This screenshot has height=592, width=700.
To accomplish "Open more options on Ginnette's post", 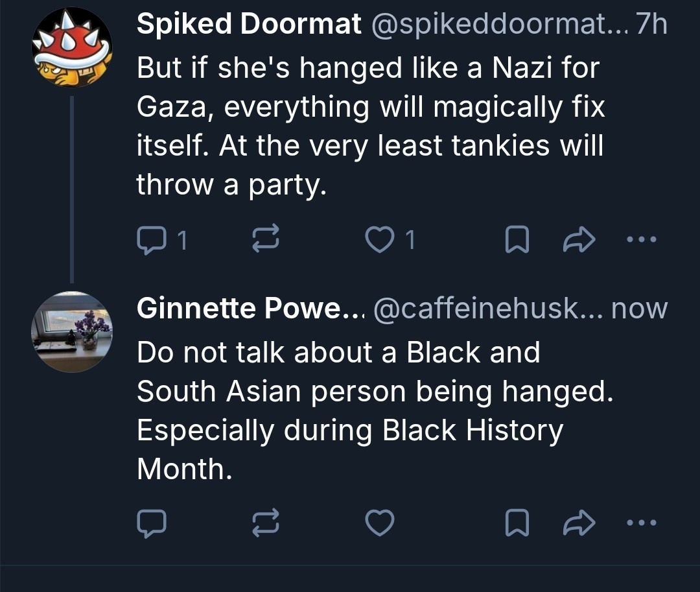I will pyautogui.click(x=642, y=522).
